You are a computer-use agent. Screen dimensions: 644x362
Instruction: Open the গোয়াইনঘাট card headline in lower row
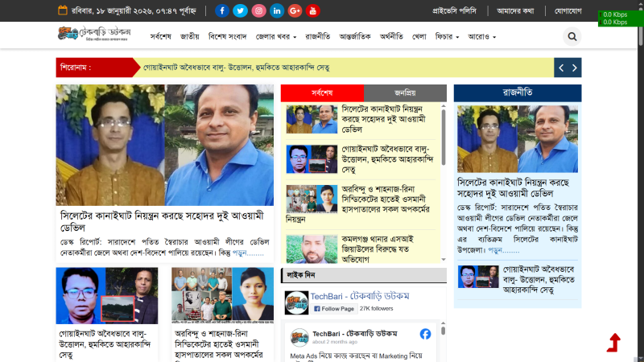pos(105,344)
